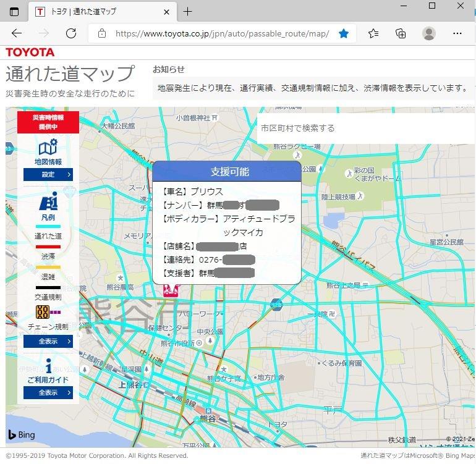Click the cyan 通れた道 legend line
476x464 pixels.
(48, 226)
